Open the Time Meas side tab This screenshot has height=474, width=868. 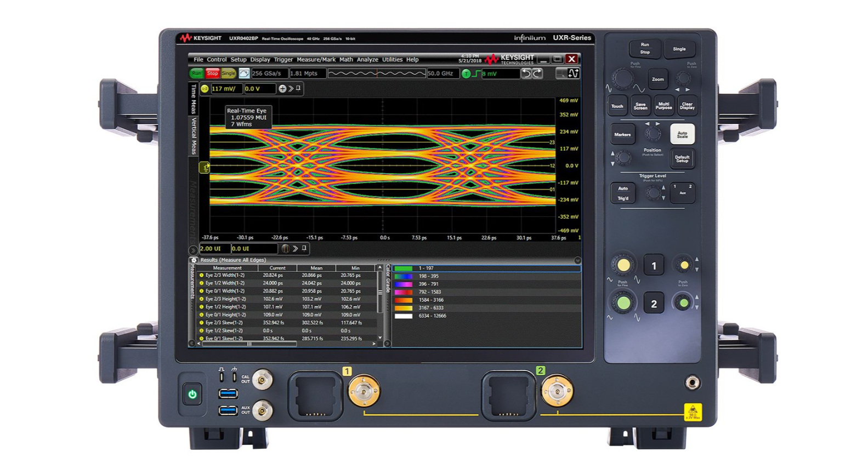[193, 99]
